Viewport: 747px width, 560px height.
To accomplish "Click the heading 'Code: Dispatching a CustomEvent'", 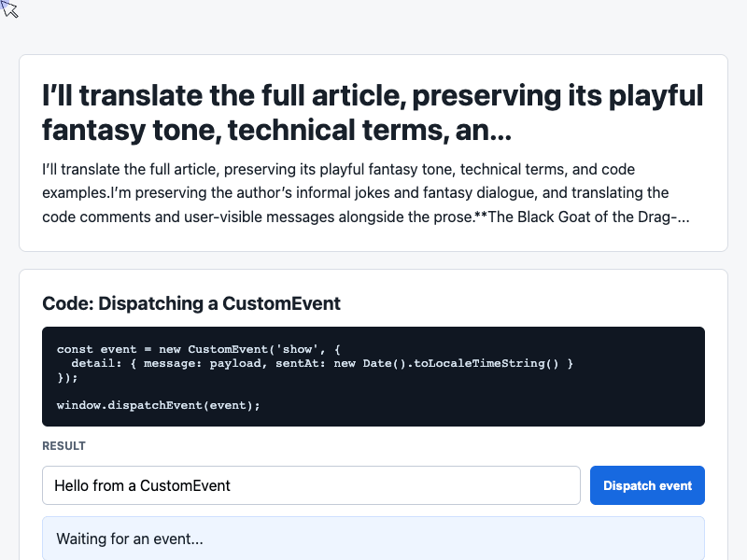I will (x=191, y=303).
